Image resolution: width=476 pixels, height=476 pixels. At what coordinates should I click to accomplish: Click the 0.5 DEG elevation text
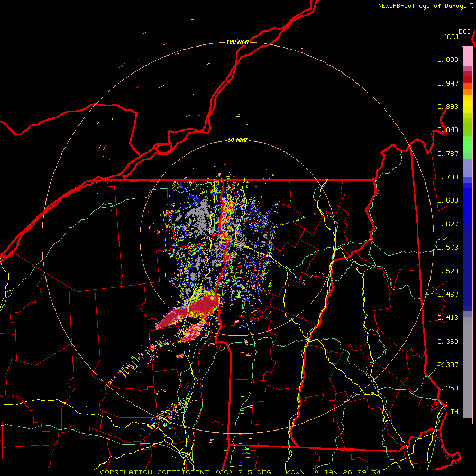tap(254, 472)
